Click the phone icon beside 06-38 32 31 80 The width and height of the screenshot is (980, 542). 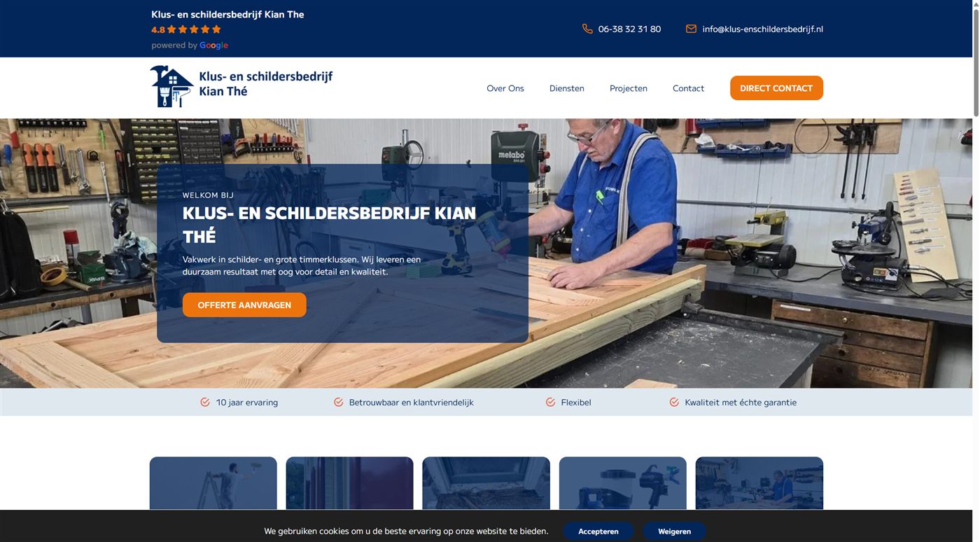click(587, 29)
